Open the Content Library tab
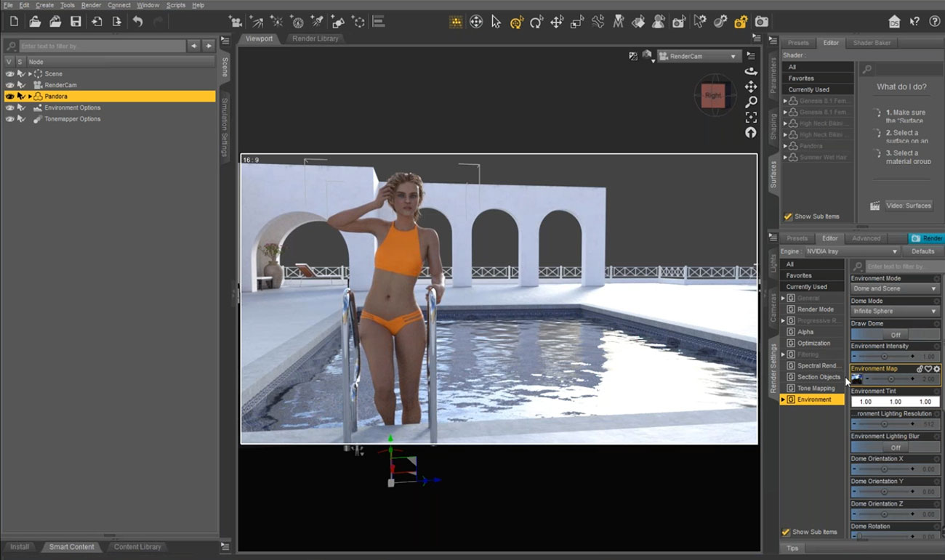Image resolution: width=945 pixels, height=560 pixels. [137, 547]
